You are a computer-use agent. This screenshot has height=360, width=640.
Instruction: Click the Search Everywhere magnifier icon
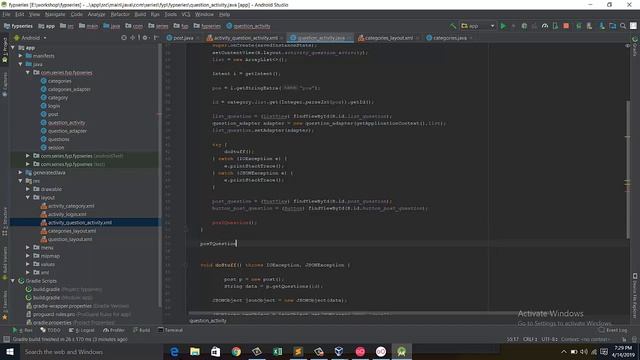coord(623,26)
